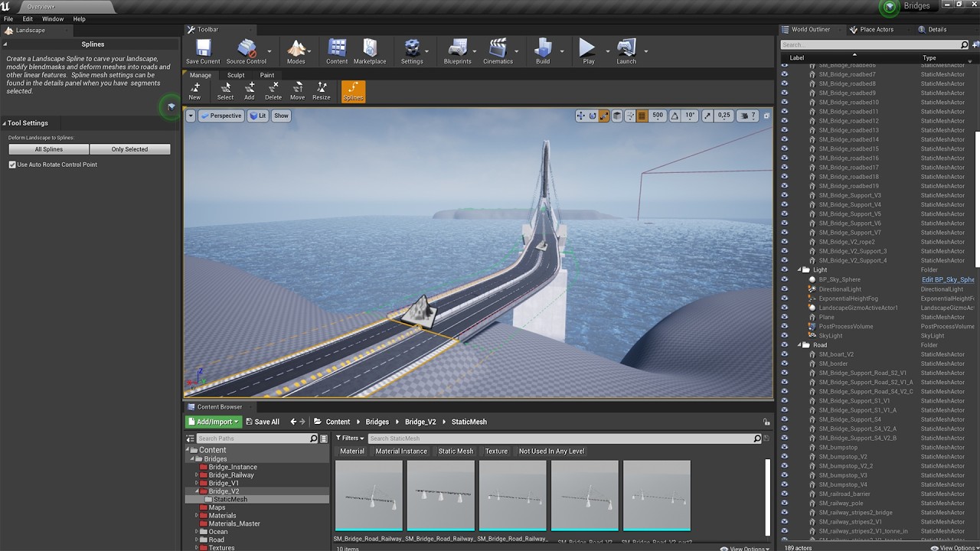980x551 pixels.
Task: Toggle visibility of SM_Bridge_roadbed10
Action: point(784,103)
